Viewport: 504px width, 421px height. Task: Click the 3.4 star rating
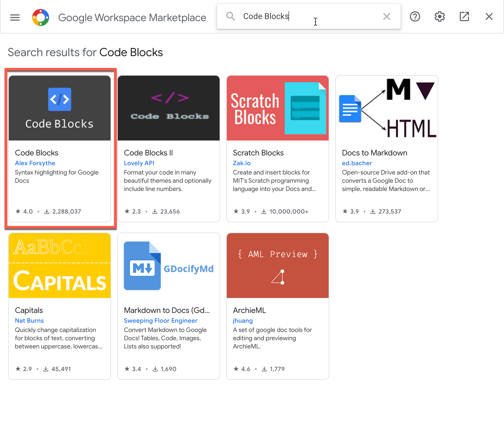133,369
